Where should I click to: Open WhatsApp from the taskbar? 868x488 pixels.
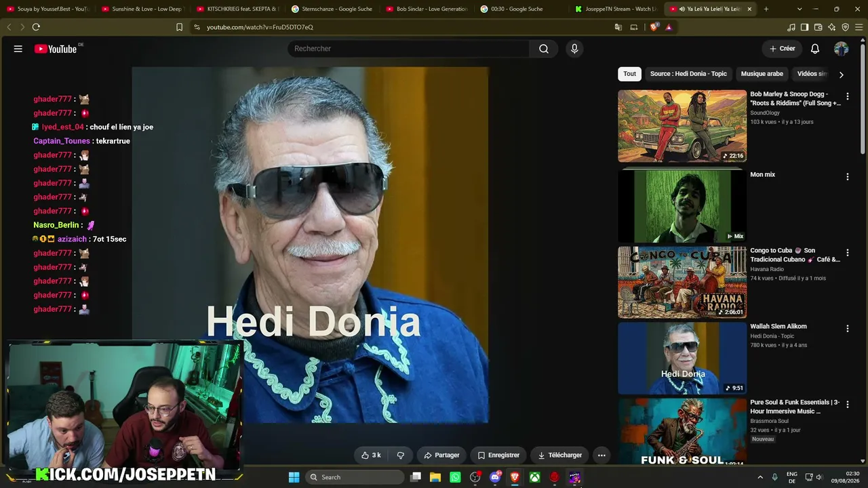click(x=455, y=477)
